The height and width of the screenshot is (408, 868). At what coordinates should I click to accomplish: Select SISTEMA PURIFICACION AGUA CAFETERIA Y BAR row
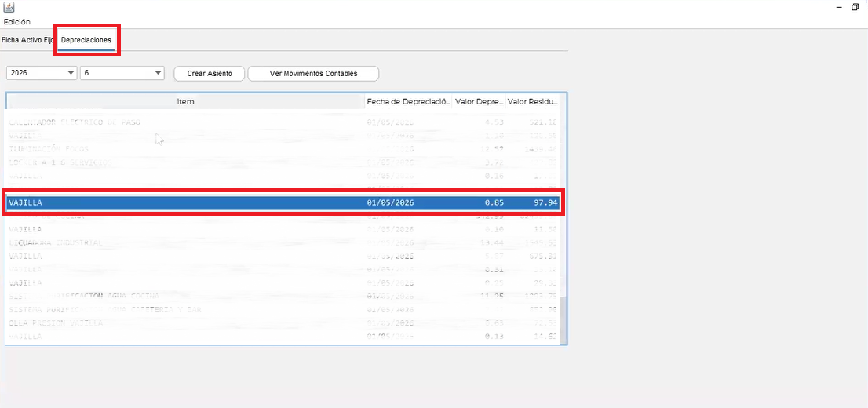(283, 309)
